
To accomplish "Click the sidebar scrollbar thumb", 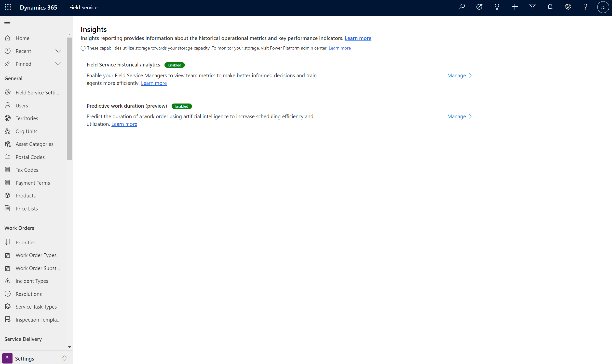I will tap(69, 98).
